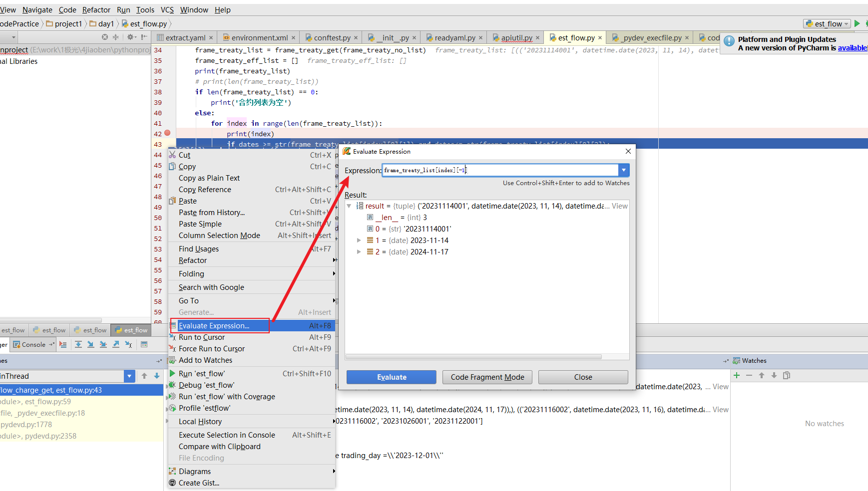The width and height of the screenshot is (868, 491).
Task: Click Code Fragment Mode button
Action: 487,377
